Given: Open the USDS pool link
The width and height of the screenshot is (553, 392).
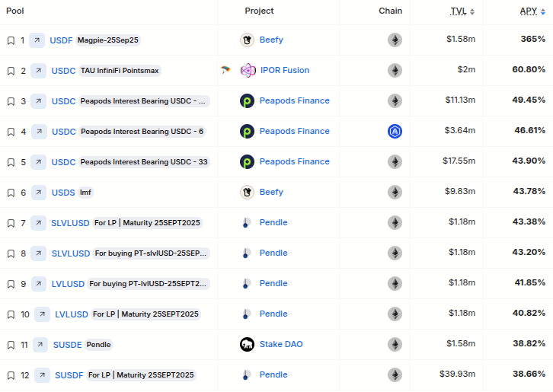Looking at the screenshot, I should (x=63, y=193).
